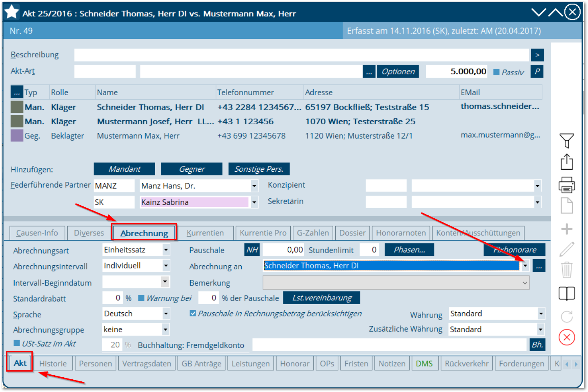Screen dimensions: 588x392
Task: Open the Leistungen bottom tab
Action: 251,363
